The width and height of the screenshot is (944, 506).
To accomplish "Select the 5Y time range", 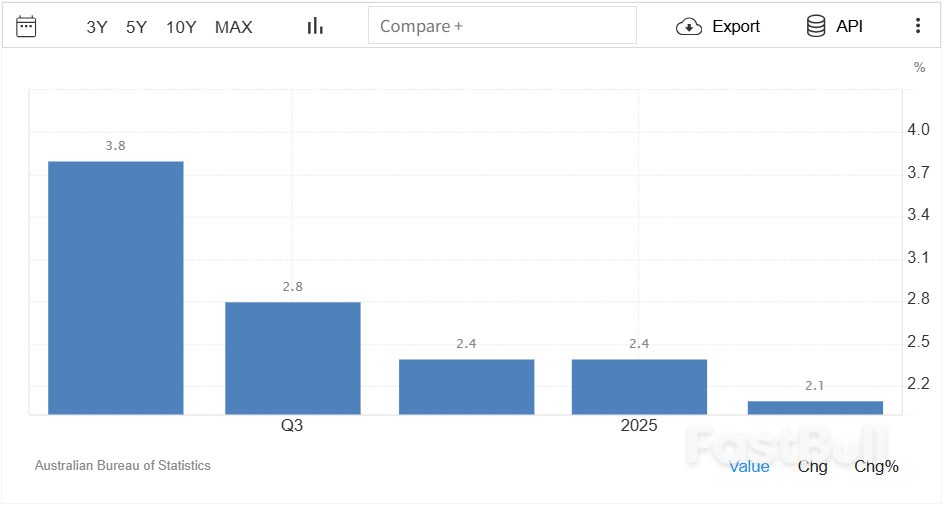I will pyautogui.click(x=137, y=27).
